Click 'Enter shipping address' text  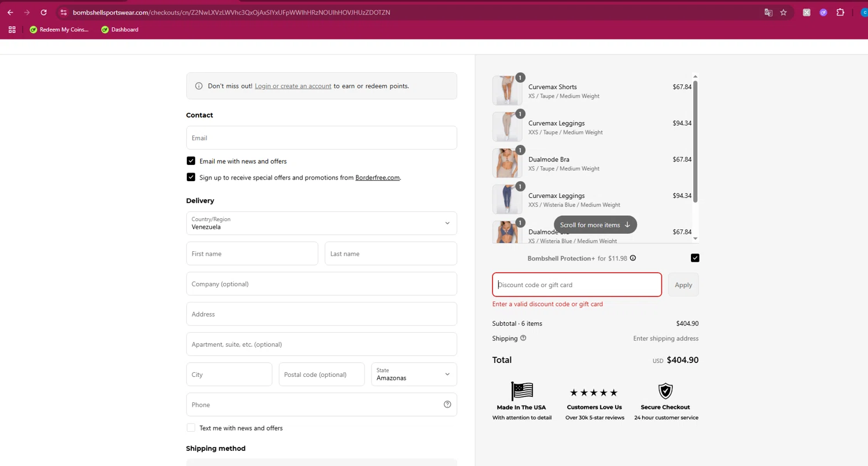coord(666,339)
